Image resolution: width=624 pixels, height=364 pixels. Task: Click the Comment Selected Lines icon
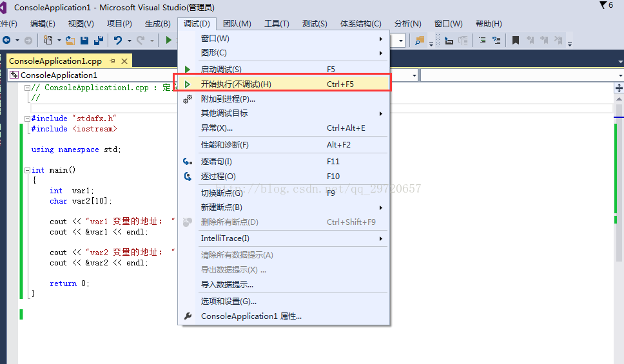pos(482,40)
